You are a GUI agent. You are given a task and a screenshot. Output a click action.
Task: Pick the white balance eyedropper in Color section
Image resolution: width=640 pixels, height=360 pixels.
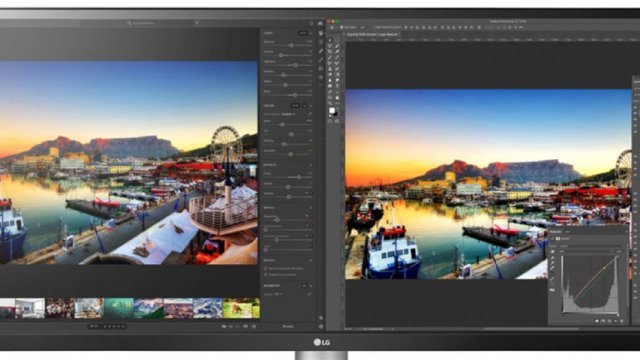click(311, 114)
